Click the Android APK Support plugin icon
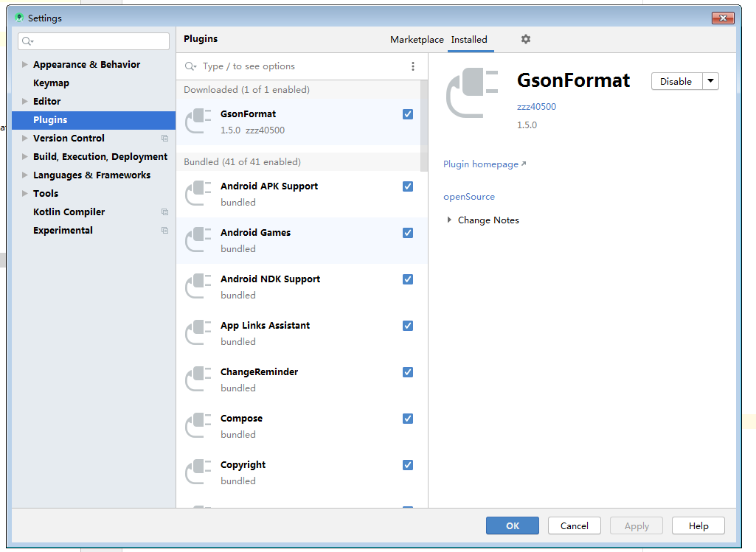756x552 pixels. click(x=198, y=194)
